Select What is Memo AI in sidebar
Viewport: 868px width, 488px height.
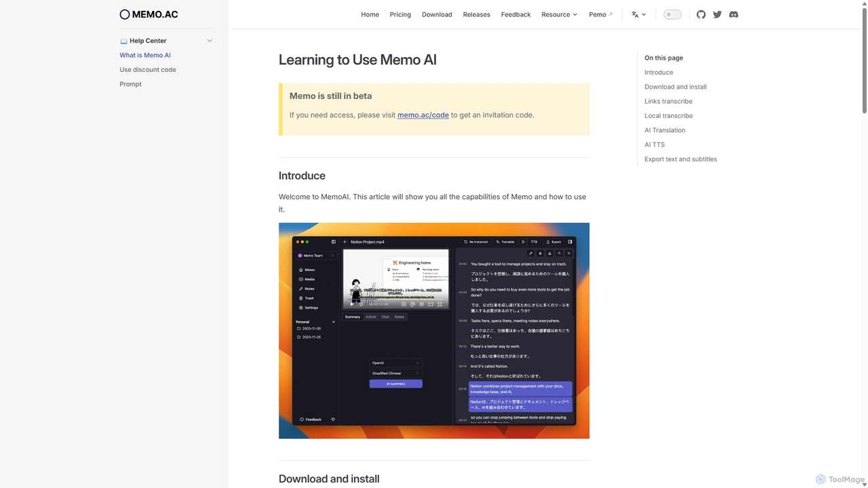pos(145,56)
